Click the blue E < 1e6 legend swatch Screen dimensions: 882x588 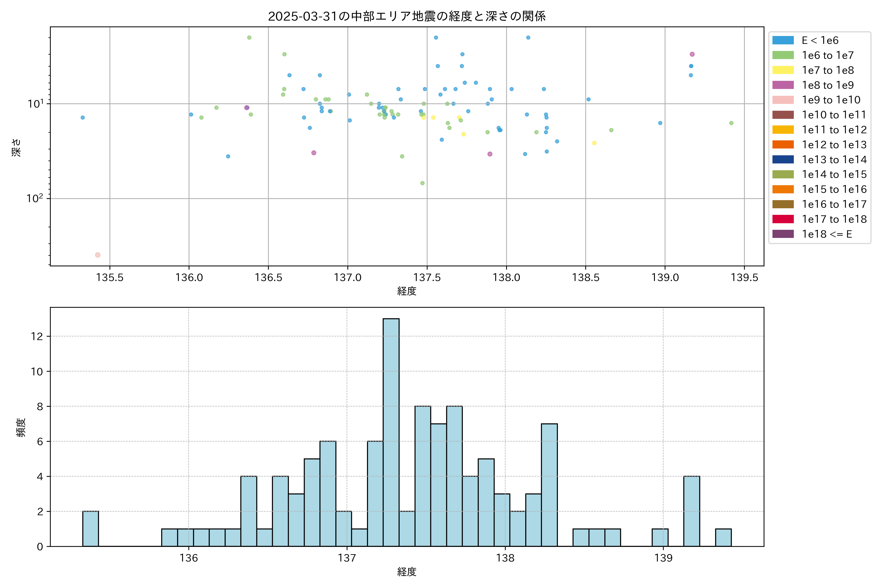tap(783, 40)
